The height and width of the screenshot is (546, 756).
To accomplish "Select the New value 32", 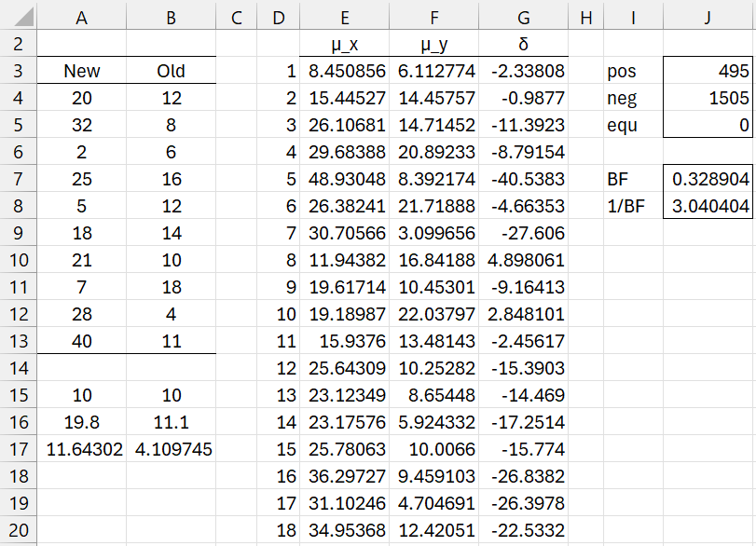I will pos(81,125).
